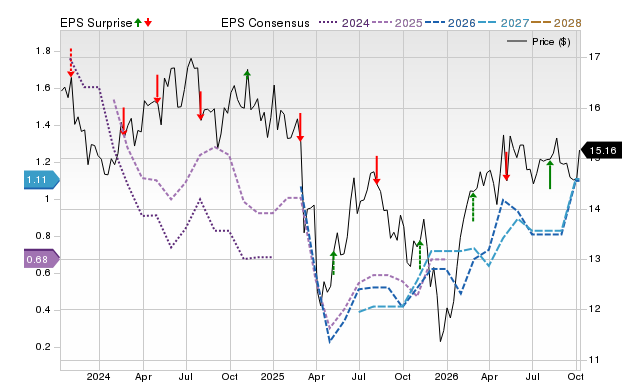Click the dotted red miss arrow before 2024
This screenshot has height=382, width=640.
(71, 62)
